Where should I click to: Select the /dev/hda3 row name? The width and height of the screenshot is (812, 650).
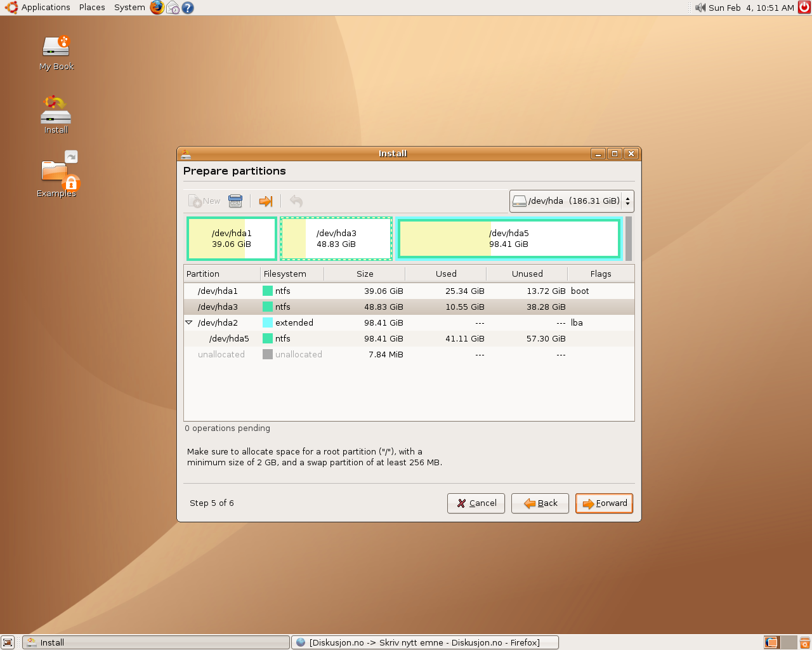coord(218,307)
